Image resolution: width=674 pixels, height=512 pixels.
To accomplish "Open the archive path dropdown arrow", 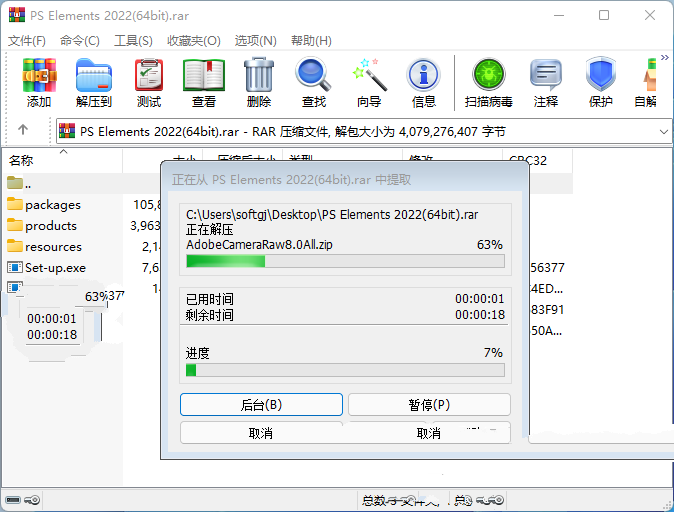I will 664,132.
